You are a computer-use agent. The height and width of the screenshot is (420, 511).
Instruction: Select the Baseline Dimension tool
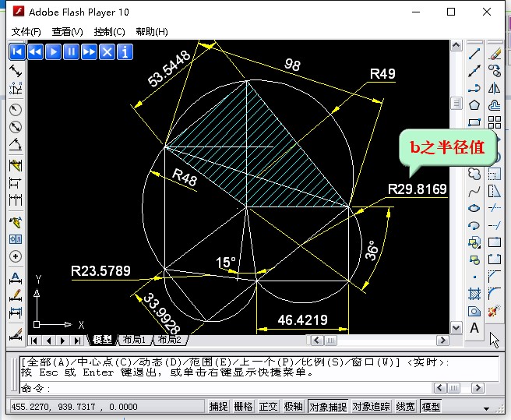tap(16, 183)
